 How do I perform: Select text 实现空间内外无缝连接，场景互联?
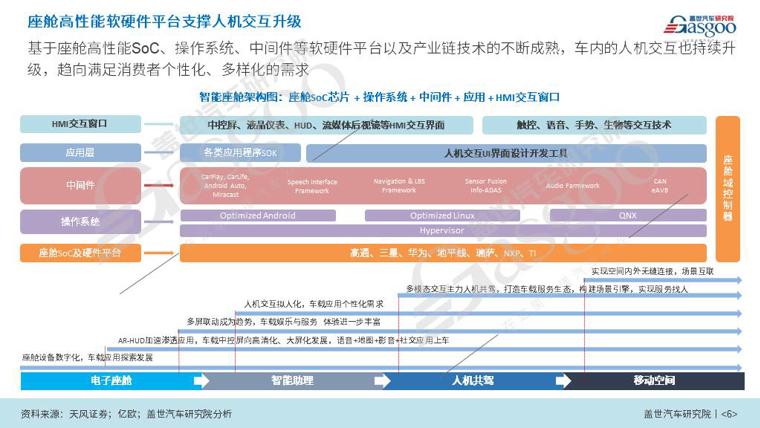[x=652, y=271]
